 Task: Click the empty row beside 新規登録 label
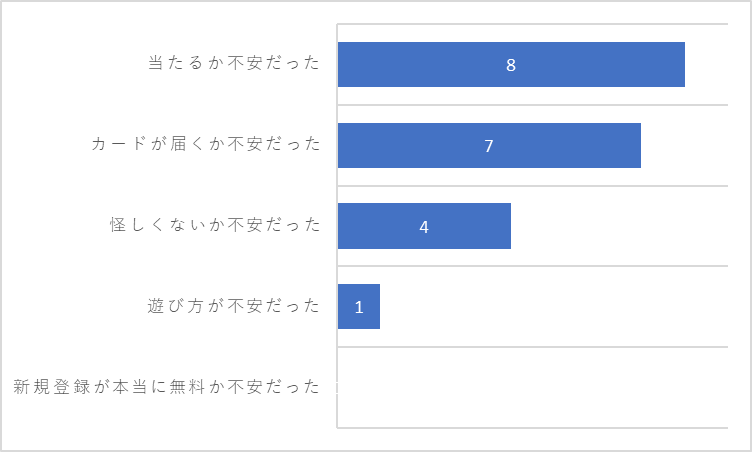click(x=533, y=387)
